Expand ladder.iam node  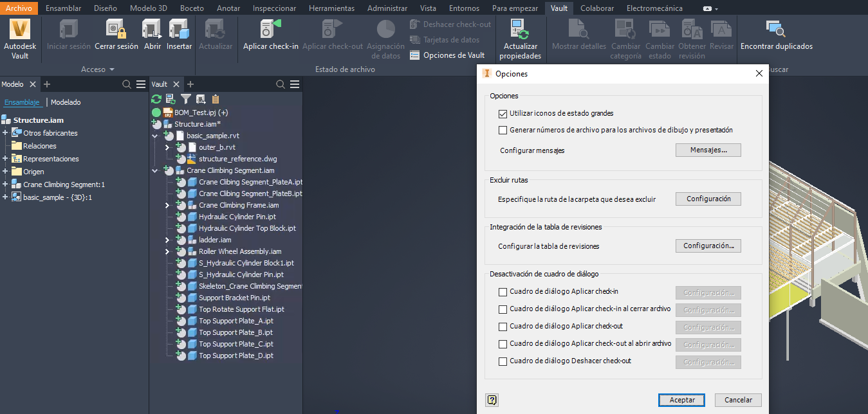coord(167,240)
